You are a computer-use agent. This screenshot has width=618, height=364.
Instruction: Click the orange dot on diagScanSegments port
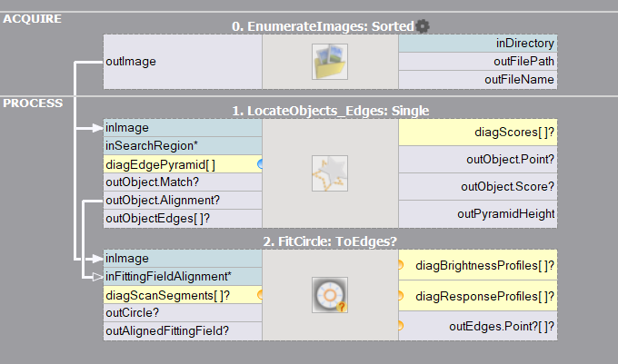(x=260, y=295)
